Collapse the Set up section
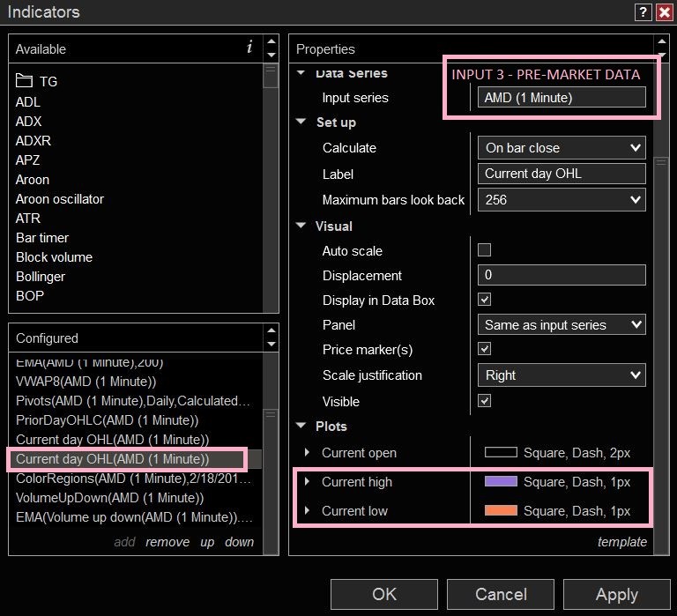Image resolution: width=677 pixels, height=616 pixels. tap(301, 122)
